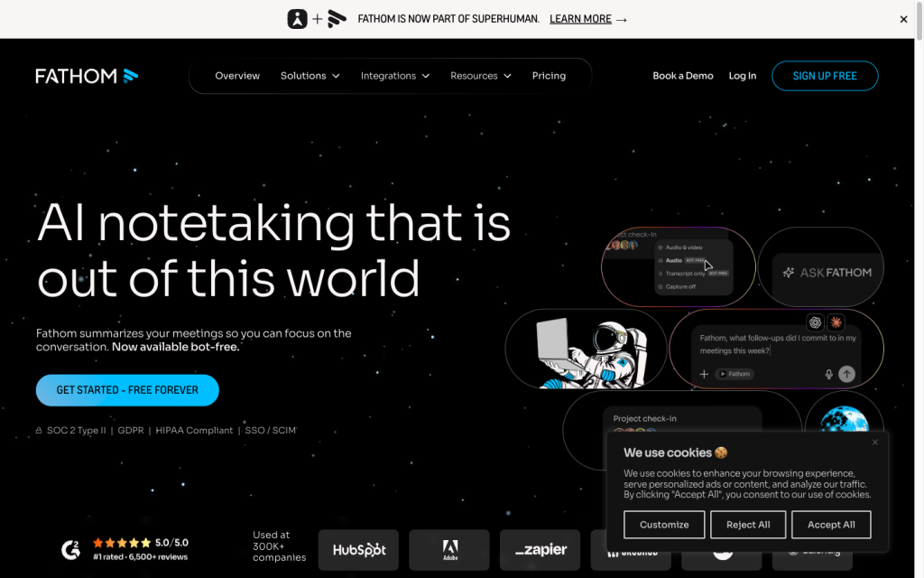Open the Learn More link in banner
Screen dimensions: 924x578
[580, 19]
